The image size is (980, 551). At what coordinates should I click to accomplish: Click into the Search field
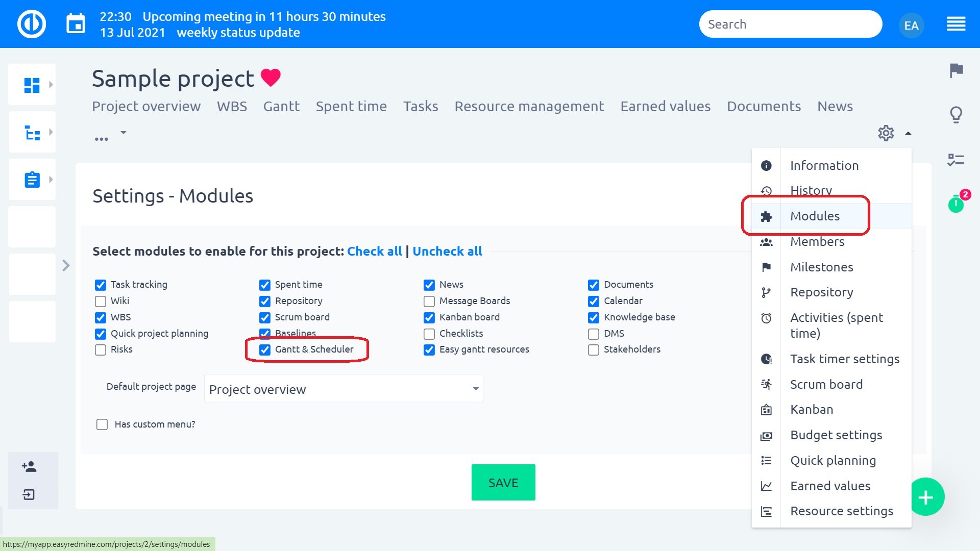[790, 24]
